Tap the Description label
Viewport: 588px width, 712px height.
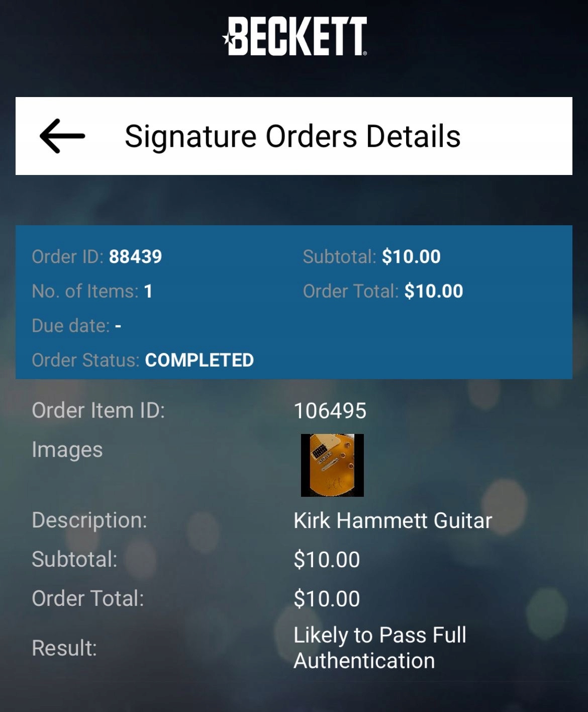[89, 520]
